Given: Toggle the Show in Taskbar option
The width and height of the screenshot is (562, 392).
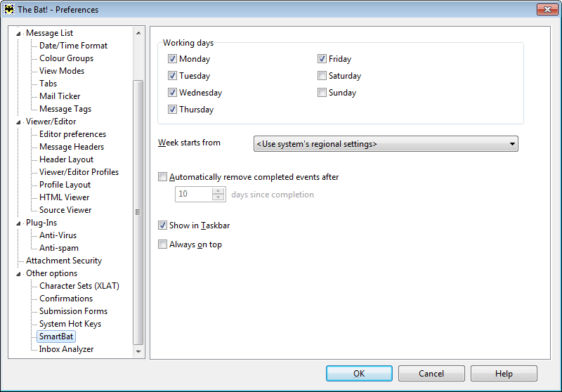Looking at the screenshot, I should [x=163, y=226].
